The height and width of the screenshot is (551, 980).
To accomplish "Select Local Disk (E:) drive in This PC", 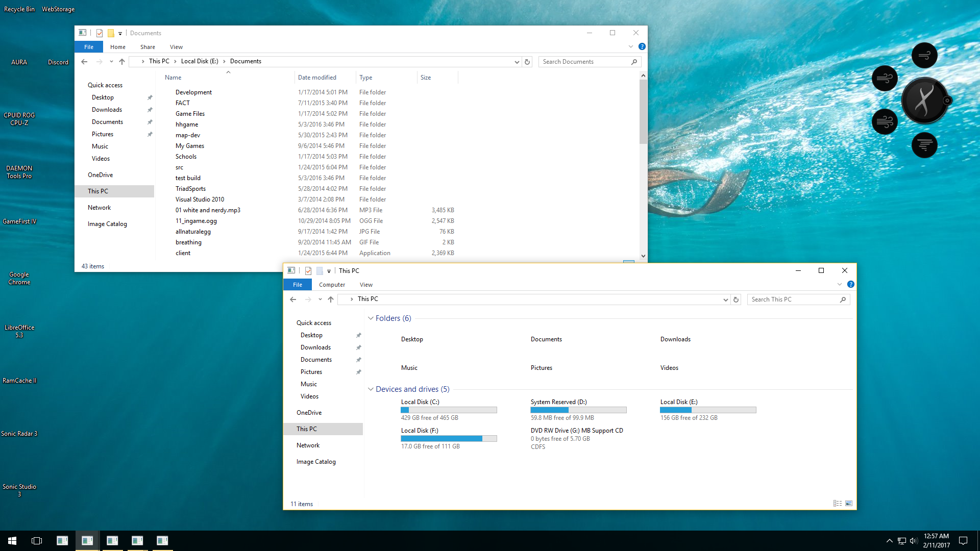I will (708, 410).
